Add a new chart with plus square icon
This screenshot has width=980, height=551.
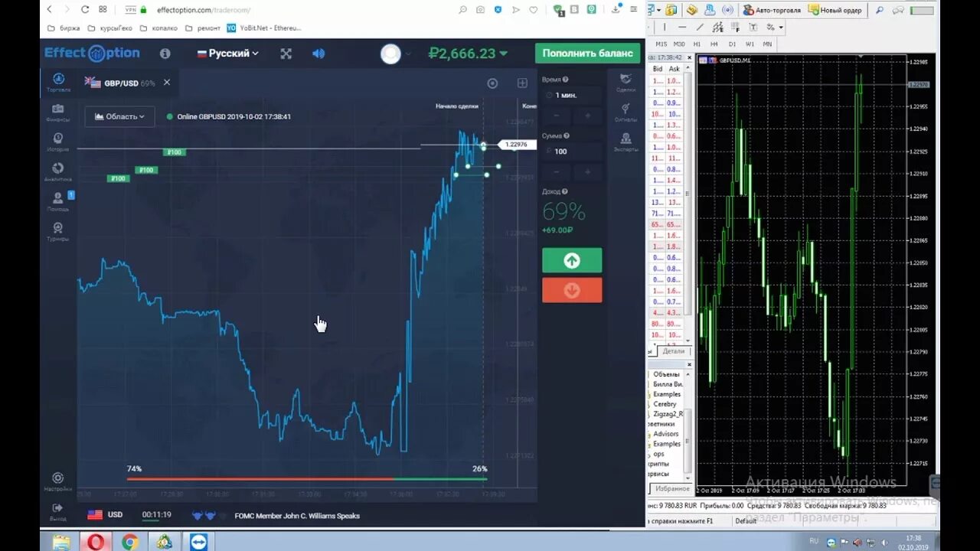522,83
